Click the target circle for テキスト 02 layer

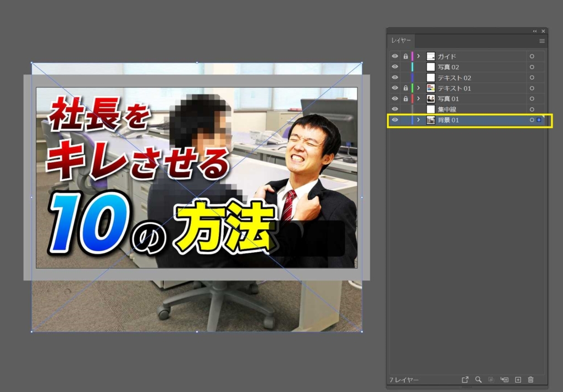tap(532, 78)
